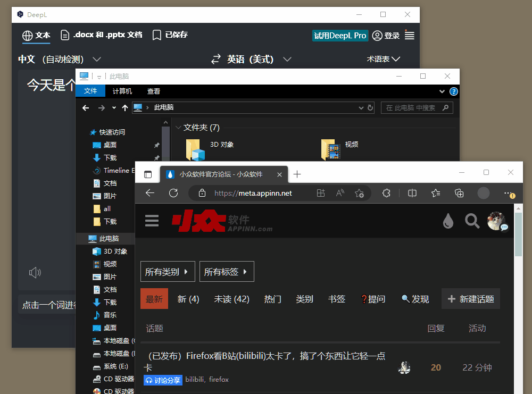Viewport: 532px width, 394px height.
Task: Click the forum search magnifier icon
Action: coord(472,221)
